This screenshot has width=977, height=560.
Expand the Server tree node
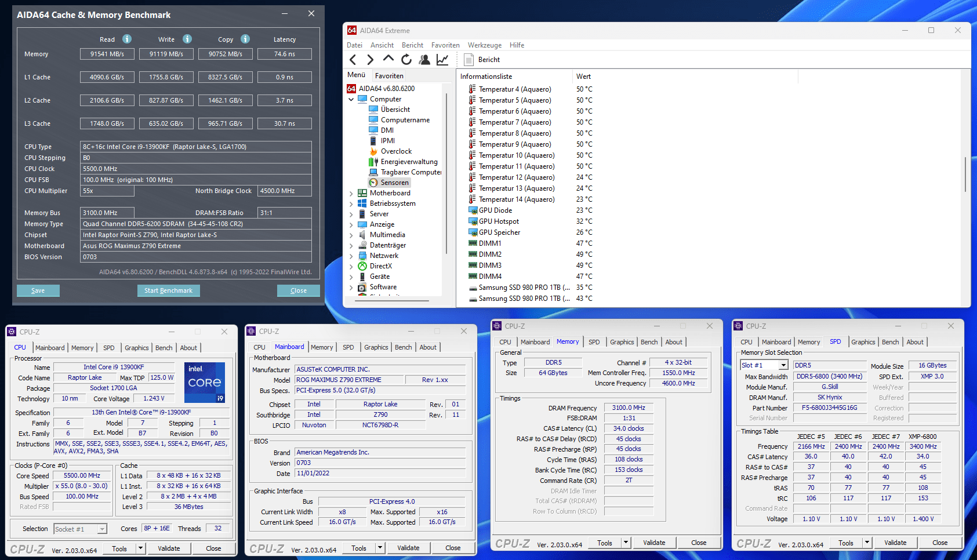(x=351, y=214)
